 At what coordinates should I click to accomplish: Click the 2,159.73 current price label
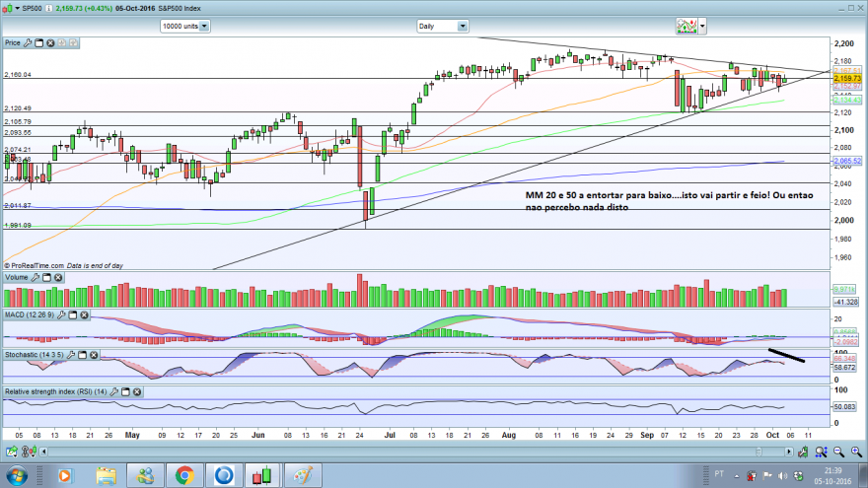coord(847,79)
